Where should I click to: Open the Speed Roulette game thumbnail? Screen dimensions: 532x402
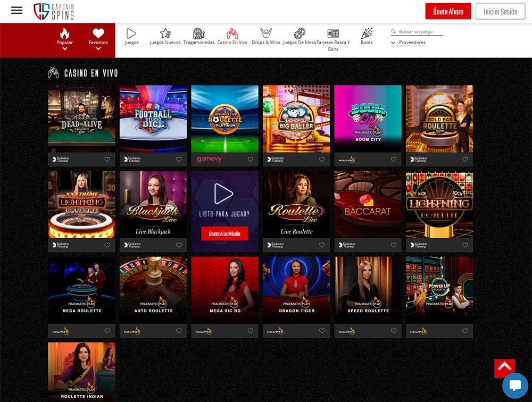(x=368, y=290)
